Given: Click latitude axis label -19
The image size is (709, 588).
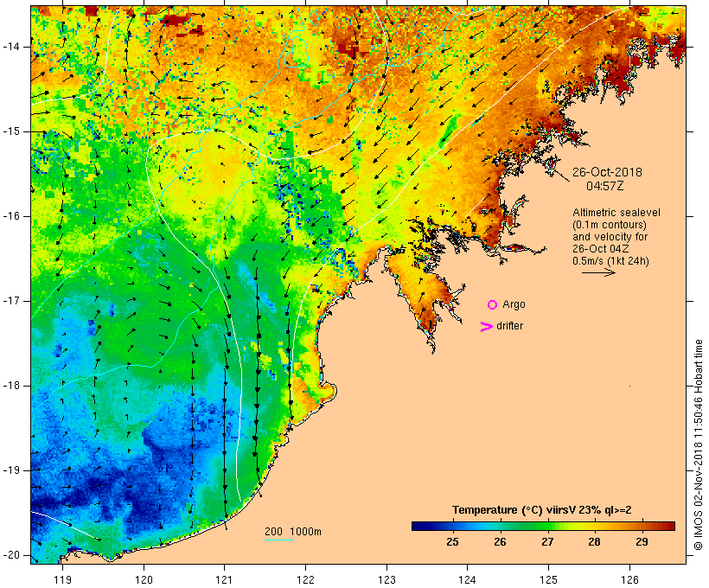Looking at the screenshot, I should [11, 470].
